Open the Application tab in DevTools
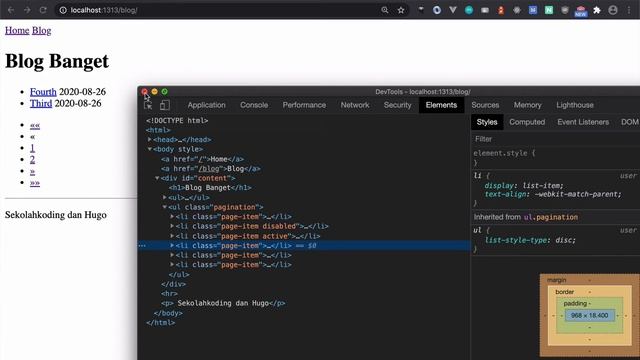Screen dimensions: 640x360 [207, 105]
